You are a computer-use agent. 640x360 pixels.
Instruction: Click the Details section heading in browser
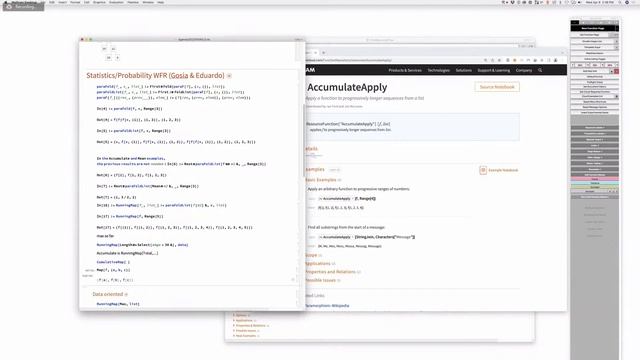[311, 149]
